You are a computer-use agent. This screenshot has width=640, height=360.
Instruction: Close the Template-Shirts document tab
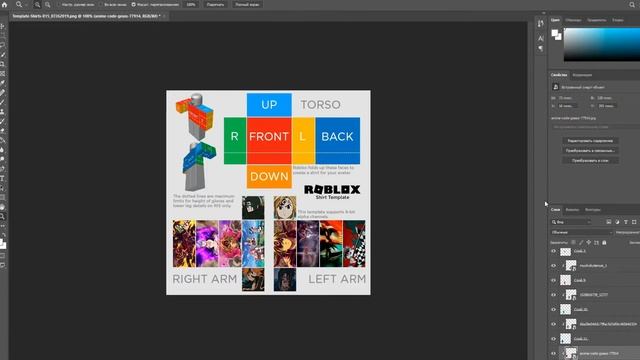click(164, 16)
